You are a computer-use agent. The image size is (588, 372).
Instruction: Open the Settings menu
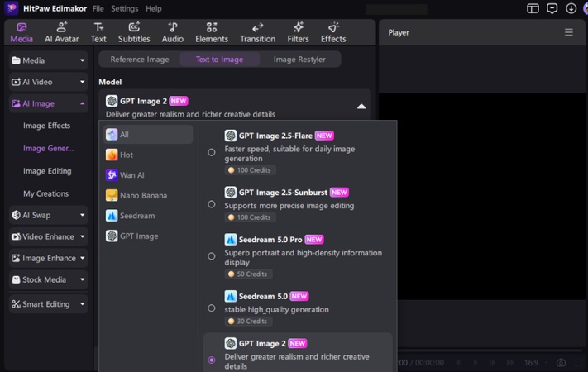pyautogui.click(x=125, y=8)
